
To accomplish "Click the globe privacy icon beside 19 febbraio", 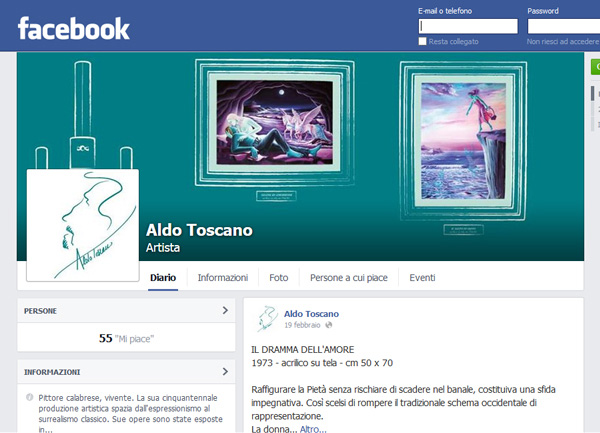I will click(329, 325).
